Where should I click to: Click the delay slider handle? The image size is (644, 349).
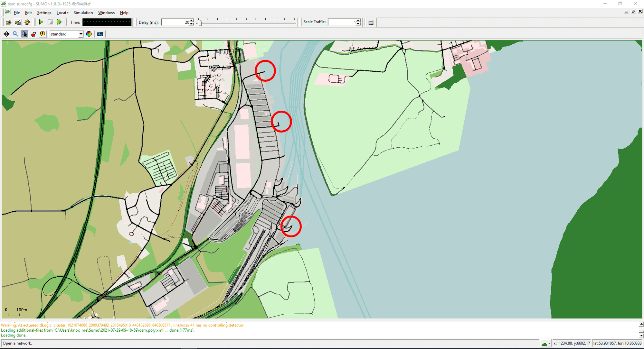click(199, 22)
